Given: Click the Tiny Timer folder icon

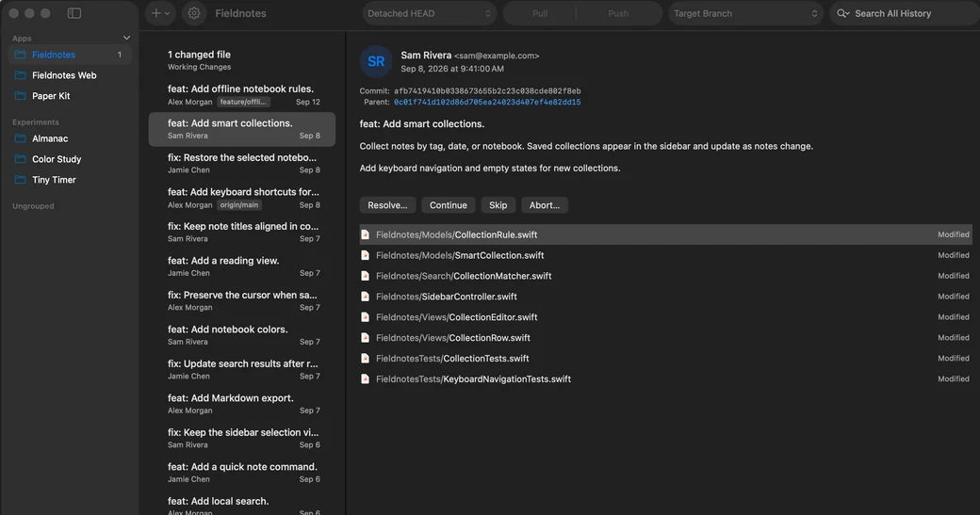Looking at the screenshot, I should click(20, 180).
